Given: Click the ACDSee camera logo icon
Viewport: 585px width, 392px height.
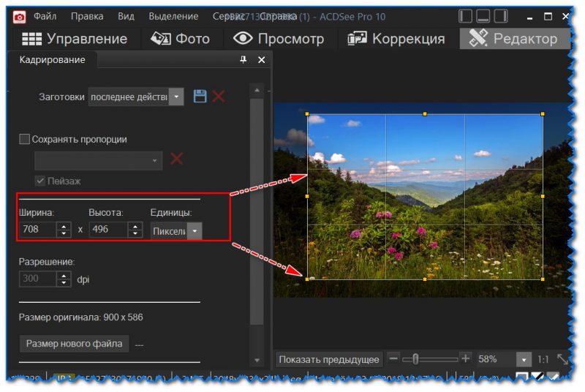Looking at the screenshot, I should coord(20,16).
